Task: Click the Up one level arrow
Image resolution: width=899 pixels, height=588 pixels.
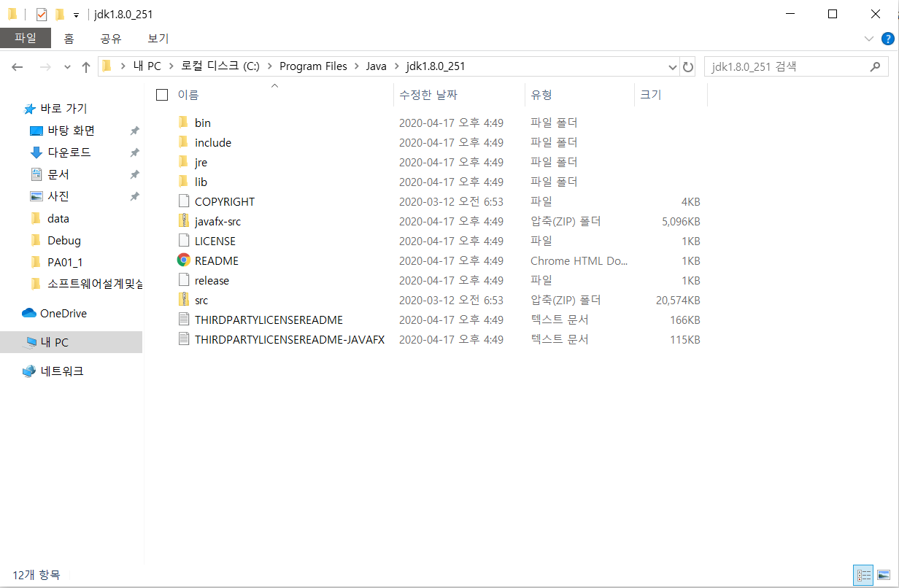Action: (x=86, y=66)
